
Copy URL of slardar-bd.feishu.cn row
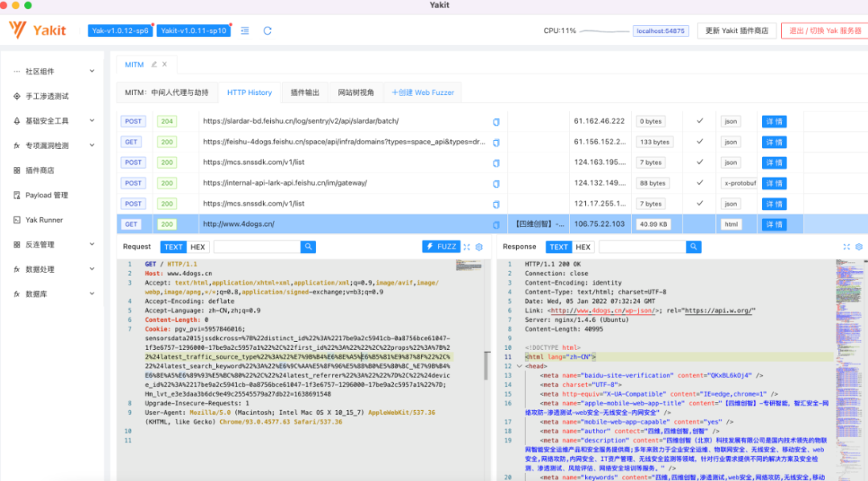pos(496,122)
